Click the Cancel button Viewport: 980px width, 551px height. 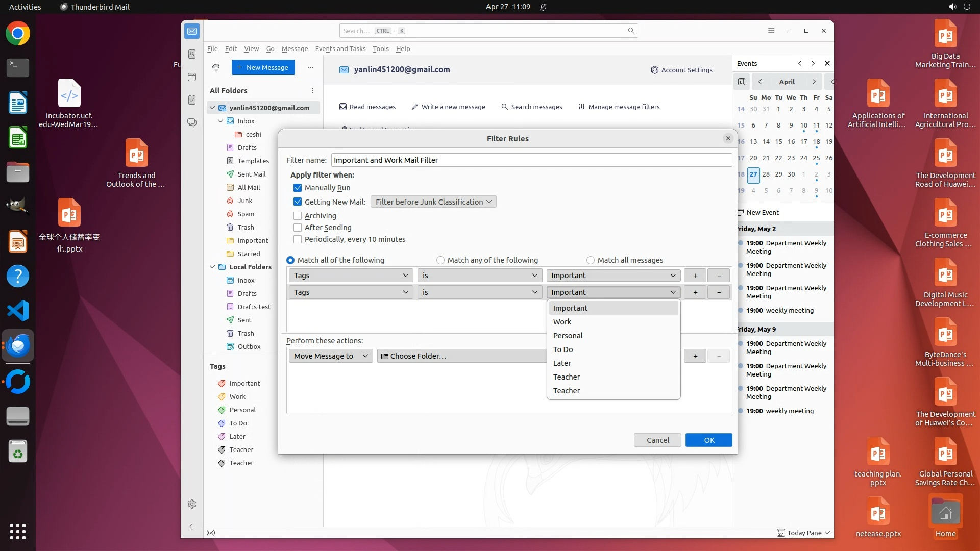[x=657, y=440]
